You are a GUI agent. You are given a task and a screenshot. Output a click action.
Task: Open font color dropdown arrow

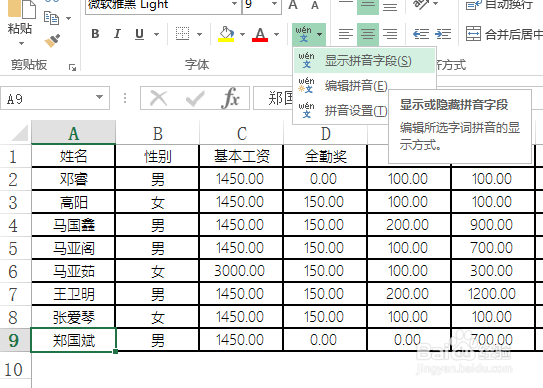click(276, 34)
